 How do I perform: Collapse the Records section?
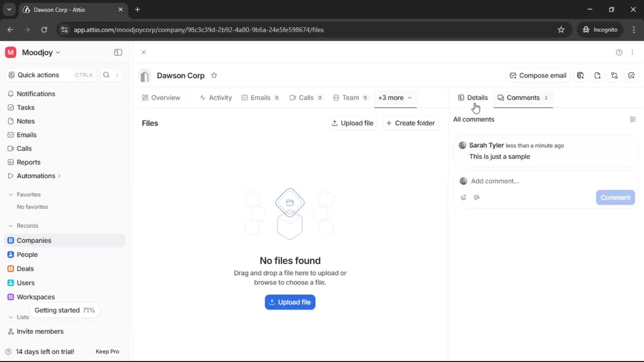coord(10,226)
